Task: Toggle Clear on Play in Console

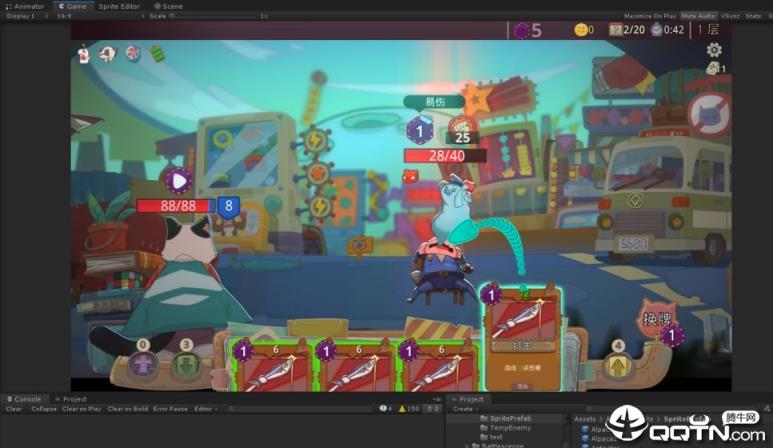Action: [x=81, y=409]
